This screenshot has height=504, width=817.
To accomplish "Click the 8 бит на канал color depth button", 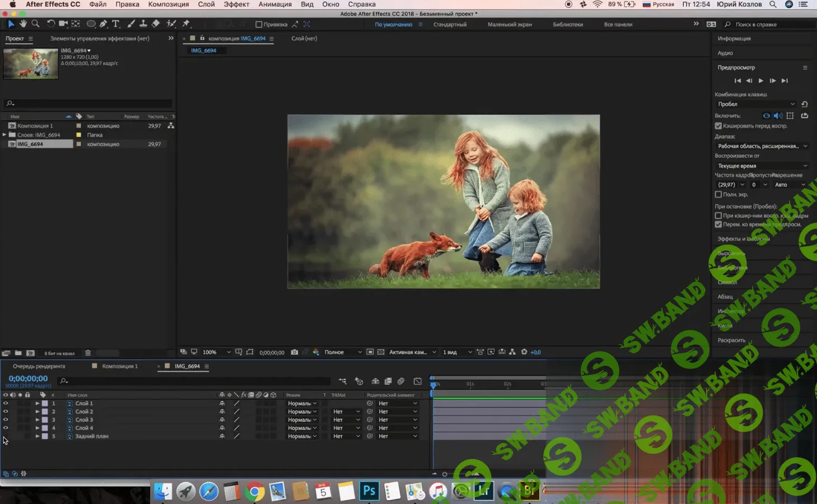I will [x=59, y=353].
